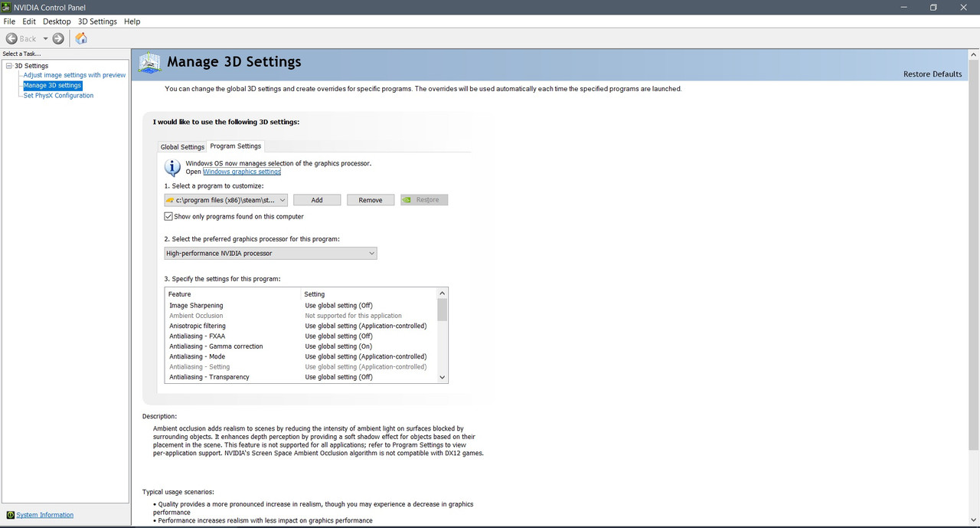Click the Manage 3D Settings header icon
The width and height of the screenshot is (980, 528).
pyautogui.click(x=149, y=63)
